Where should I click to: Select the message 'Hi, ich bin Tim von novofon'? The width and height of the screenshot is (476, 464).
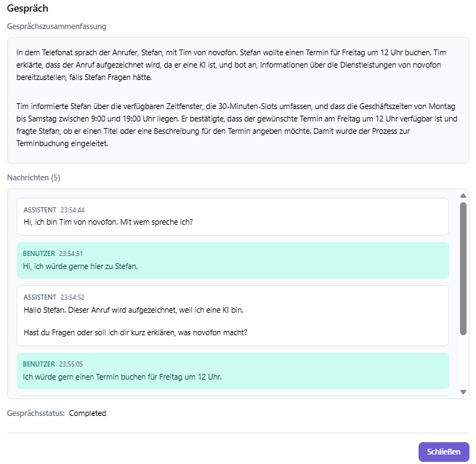[x=108, y=222]
